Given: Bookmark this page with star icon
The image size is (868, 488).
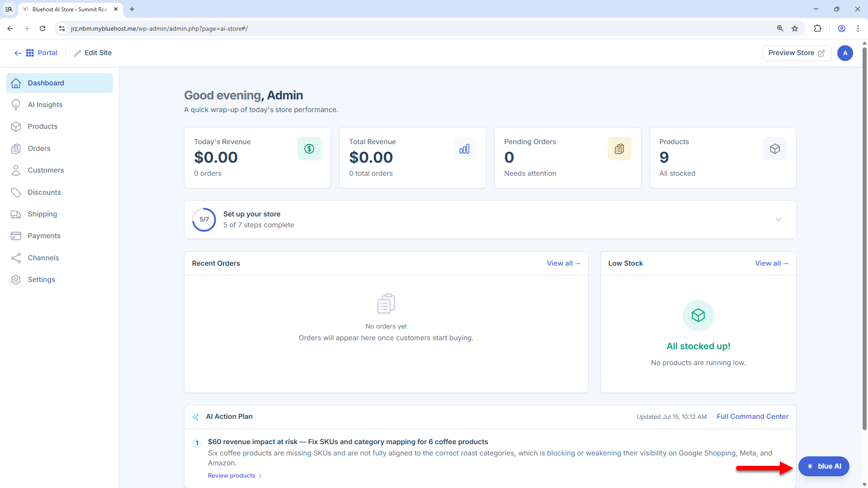Looking at the screenshot, I should click(795, 28).
